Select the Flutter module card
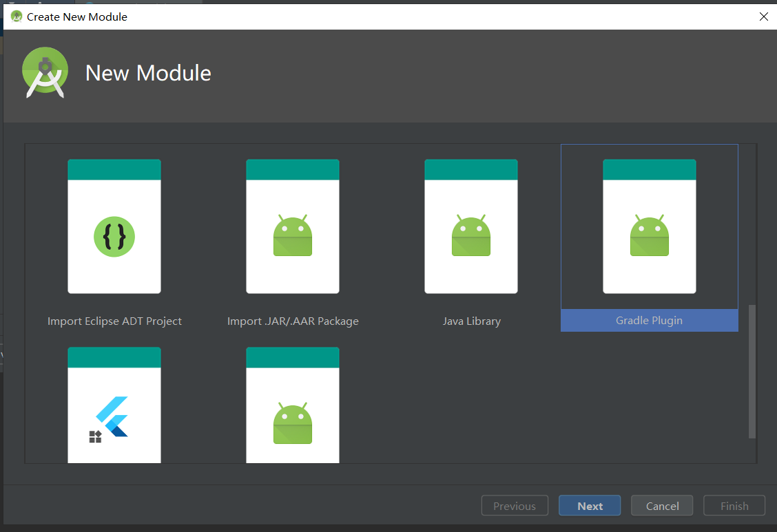Image resolution: width=777 pixels, height=532 pixels. tap(114, 405)
